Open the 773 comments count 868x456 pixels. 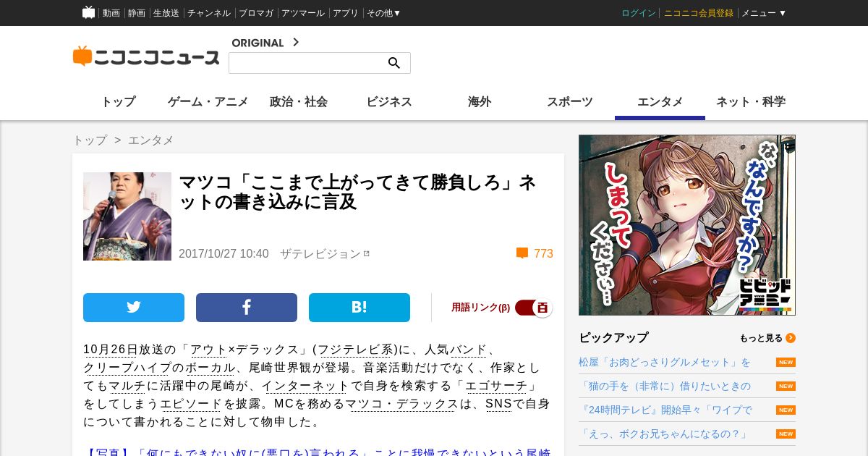pyautogui.click(x=543, y=254)
